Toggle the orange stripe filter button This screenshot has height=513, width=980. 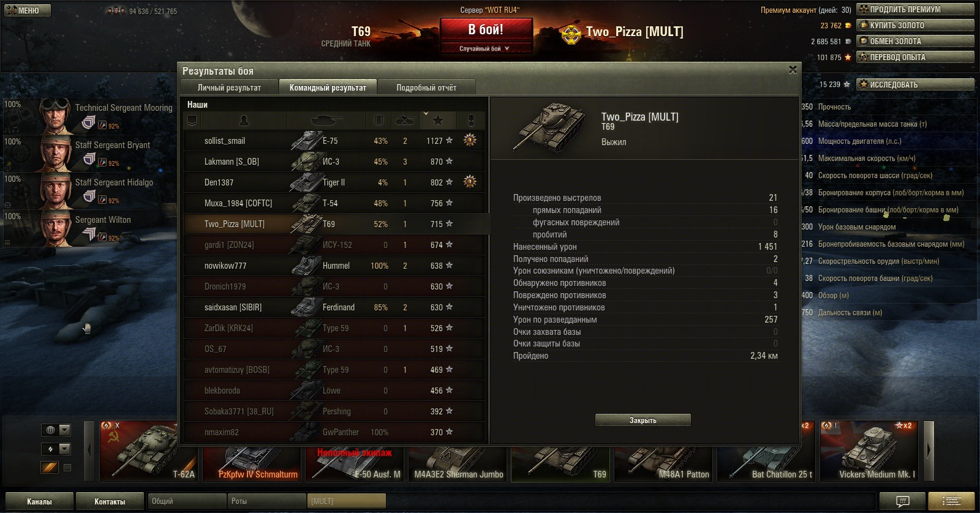click(50, 467)
